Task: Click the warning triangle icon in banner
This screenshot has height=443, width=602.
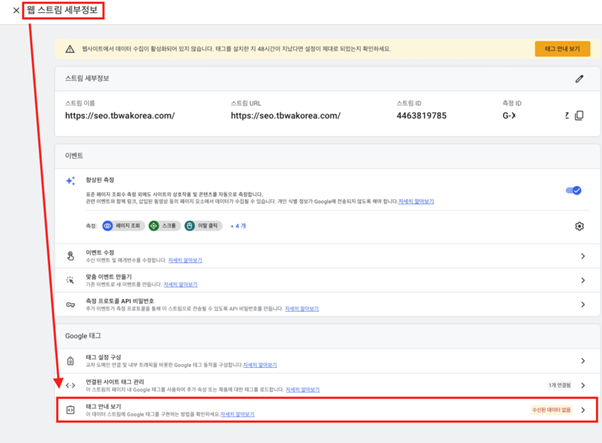Action: tap(70, 49)
